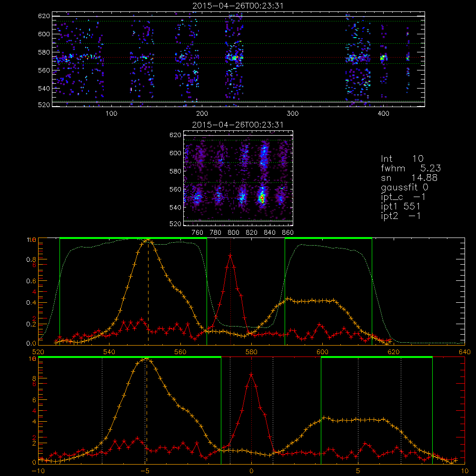Click x-axis label 580 on third profile plot
476x476 pixels.
point(251,352)
